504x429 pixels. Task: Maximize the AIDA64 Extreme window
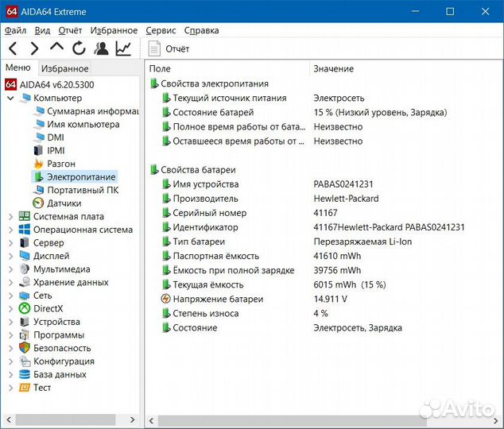450,12
